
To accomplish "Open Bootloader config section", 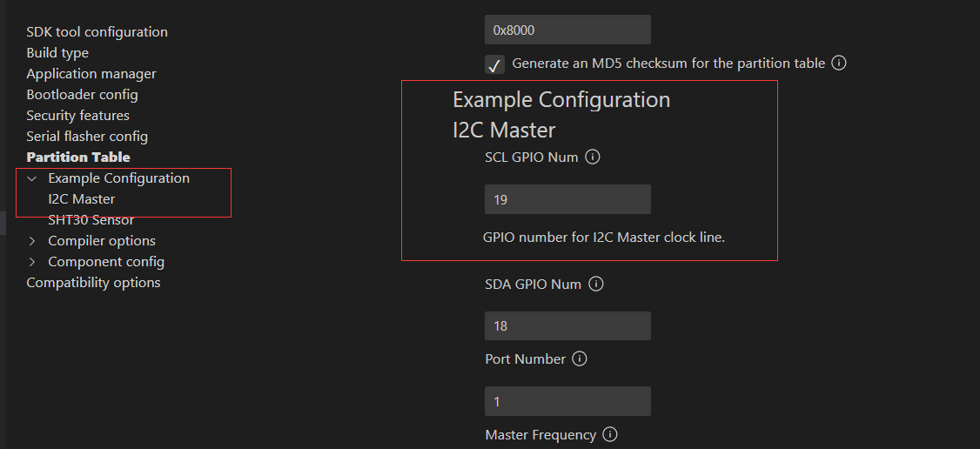I will click(x=82, y=95).
